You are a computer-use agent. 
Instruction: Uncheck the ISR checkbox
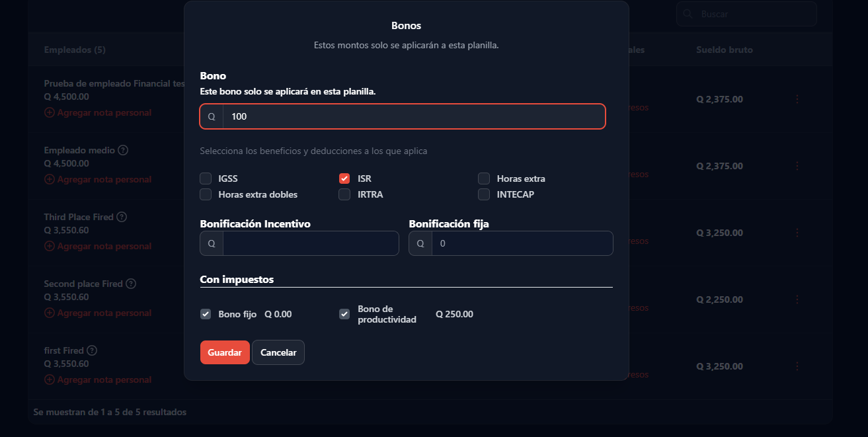[344, 179]
